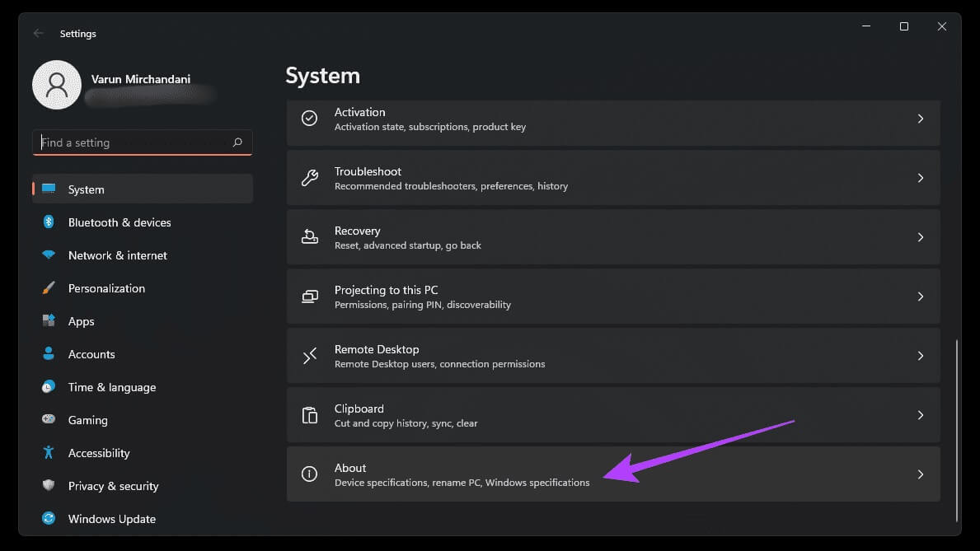The image size is (980, 551).
Task: Click the System monitor icon in sidebar
Action: coord(49,189)
